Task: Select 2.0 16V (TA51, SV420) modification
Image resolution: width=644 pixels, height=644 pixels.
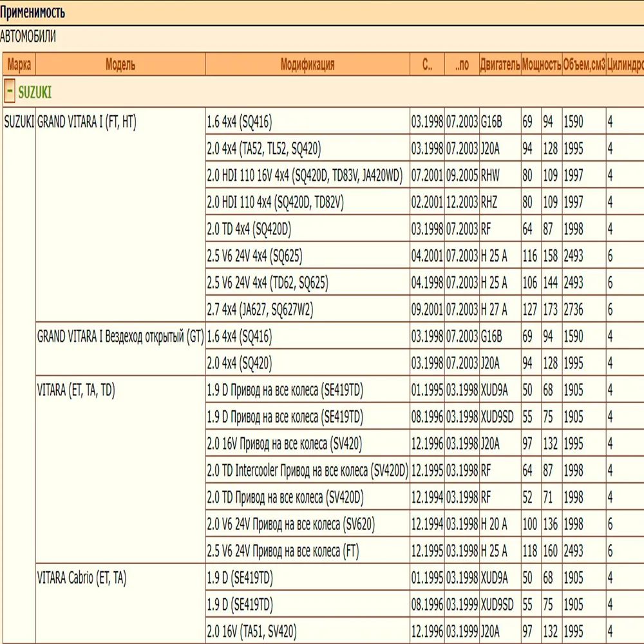Action: (x=252, y=632)
